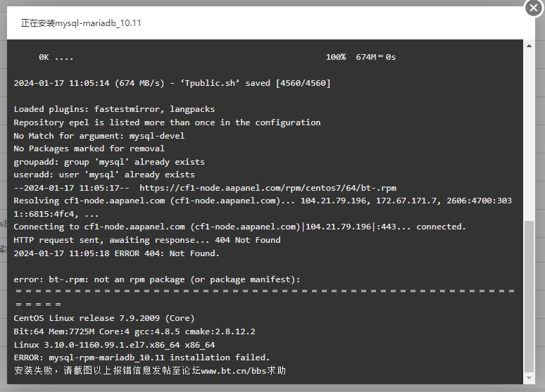The width and height of the screenshot is (545, 392).
Task: Click the dialog title 正在安装mysql-mariadb_10.11
Action: tap(81, 23)
